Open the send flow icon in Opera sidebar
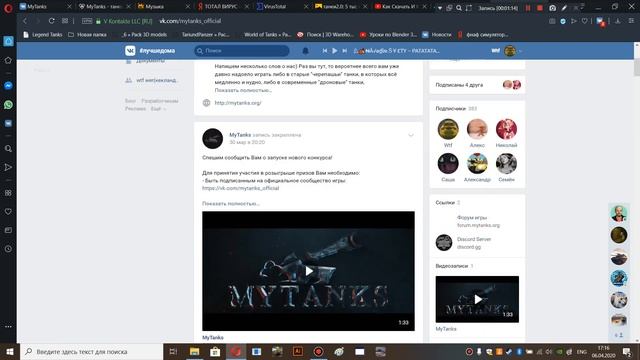This screenshot has width=640, height=360. (8, 167)
